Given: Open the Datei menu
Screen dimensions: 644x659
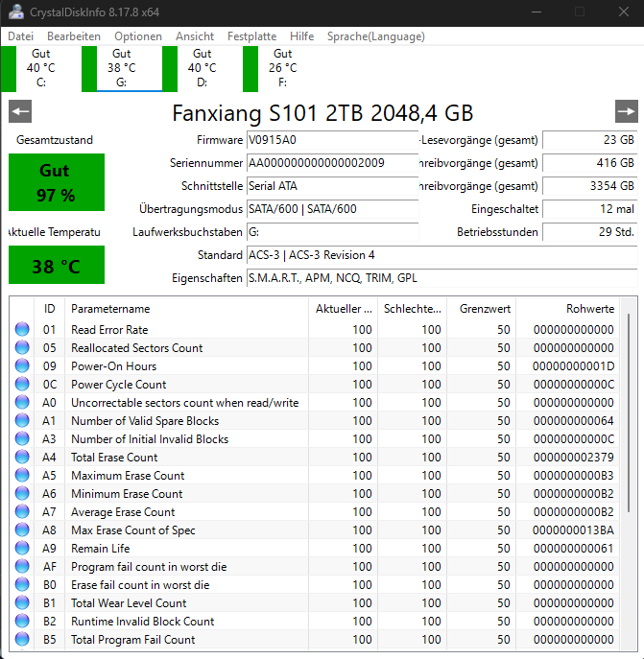Looking at the screenshot, I should click(20, 36).
